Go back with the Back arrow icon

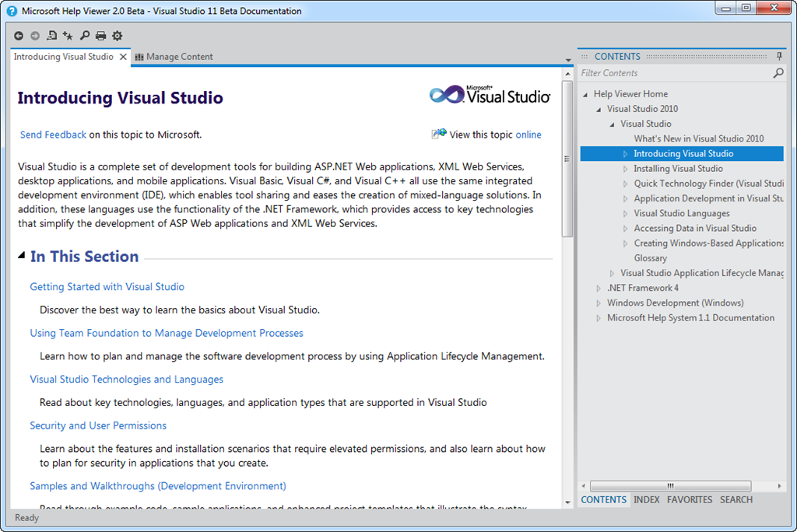click(19, 36)
